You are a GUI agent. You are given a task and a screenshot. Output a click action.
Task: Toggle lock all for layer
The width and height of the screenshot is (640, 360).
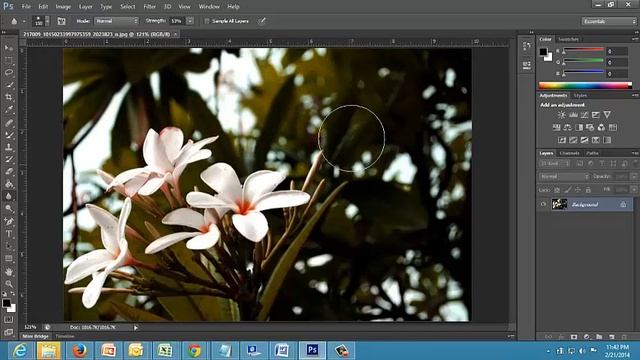tap(588, 190)
